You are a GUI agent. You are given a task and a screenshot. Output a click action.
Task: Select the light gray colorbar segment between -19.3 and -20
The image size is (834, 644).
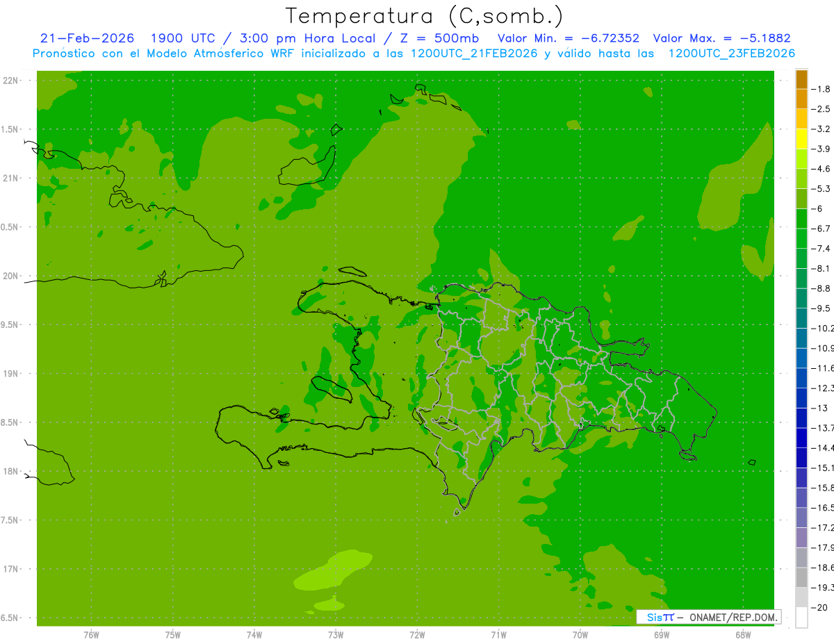click(x=801, y=597)
